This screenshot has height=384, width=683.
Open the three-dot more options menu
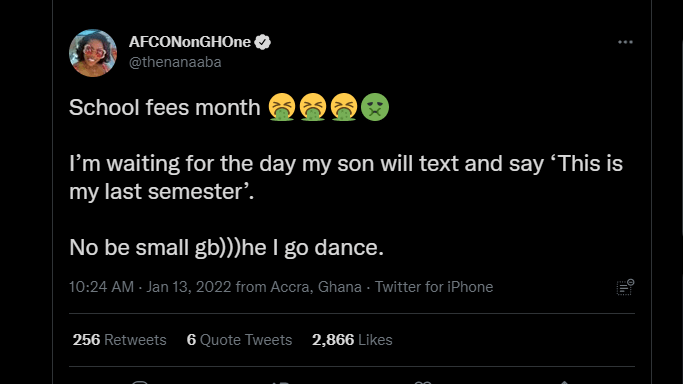pyautogui.click(x=625, y=42)
